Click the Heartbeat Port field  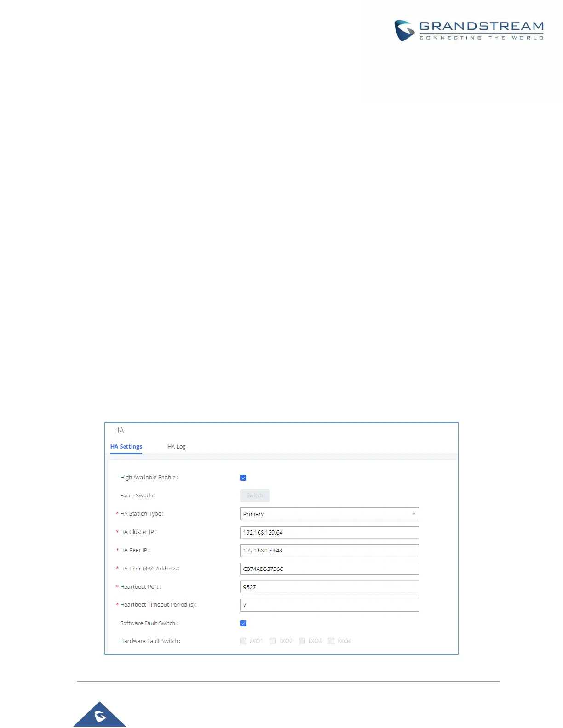[x=330, y=587]
